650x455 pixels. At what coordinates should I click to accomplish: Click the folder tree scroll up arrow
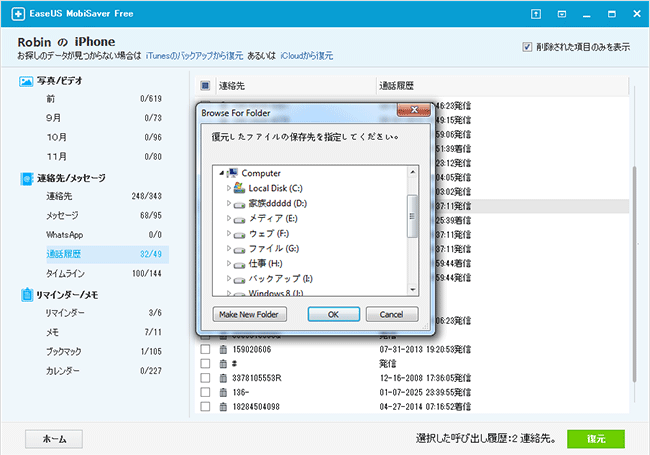pyautogui.click(x=412, y=172)
